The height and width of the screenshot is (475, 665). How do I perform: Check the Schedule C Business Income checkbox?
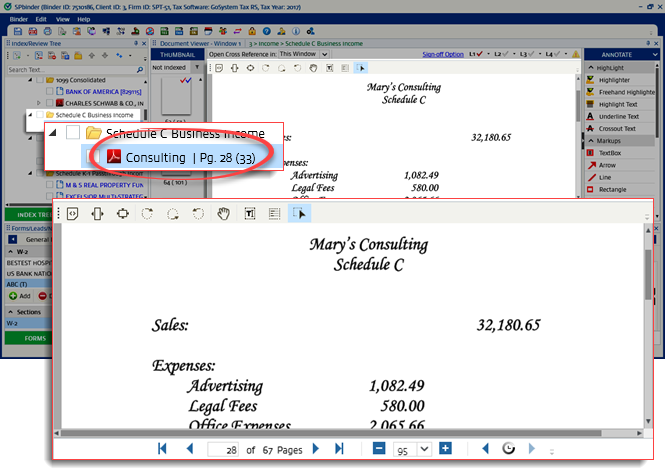[x=73, y=133]
